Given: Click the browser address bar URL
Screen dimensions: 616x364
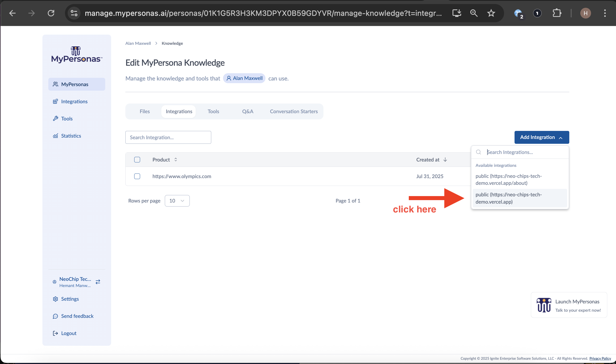Looking at the screenshot, I should 263,13.
